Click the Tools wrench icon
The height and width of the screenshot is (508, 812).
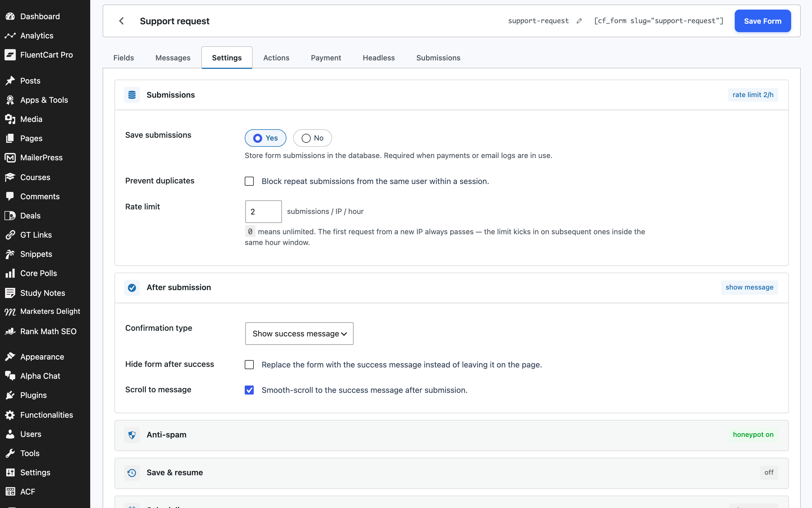click(10, 453)
